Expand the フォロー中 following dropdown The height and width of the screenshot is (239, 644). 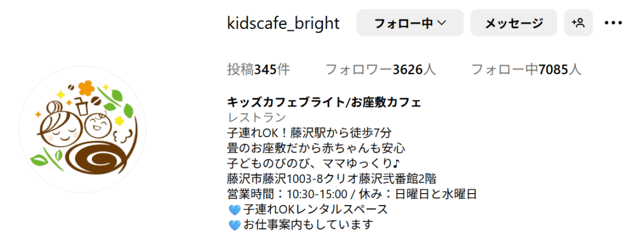pos(410,23)
